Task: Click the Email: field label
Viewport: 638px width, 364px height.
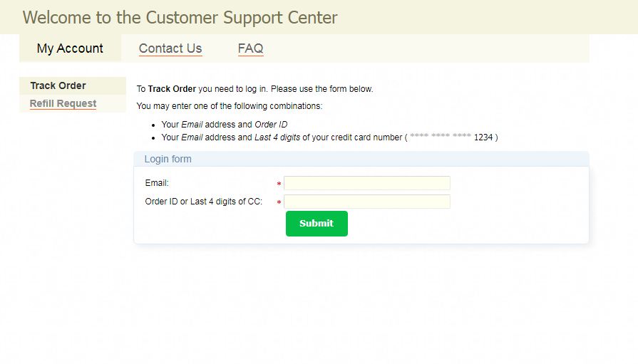Action: point(157,183)
